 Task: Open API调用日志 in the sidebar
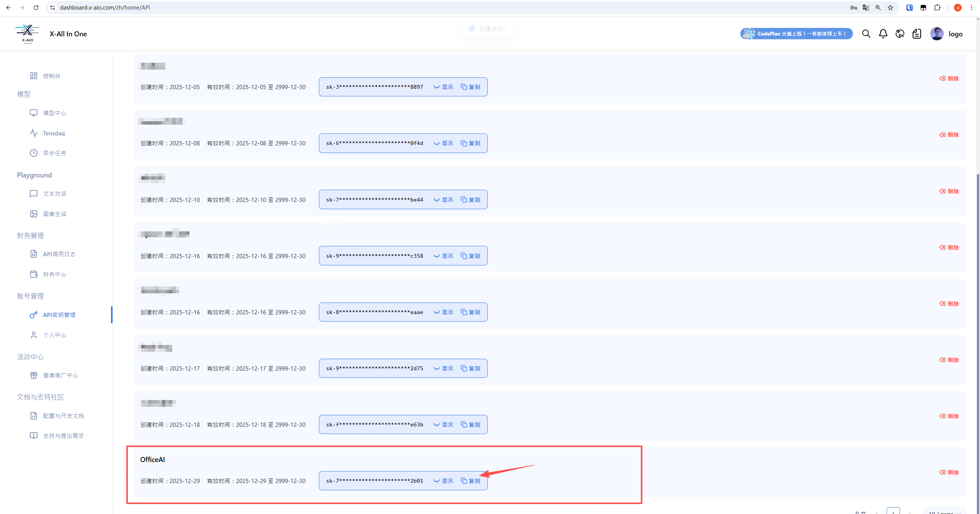[x=59, y=254]
